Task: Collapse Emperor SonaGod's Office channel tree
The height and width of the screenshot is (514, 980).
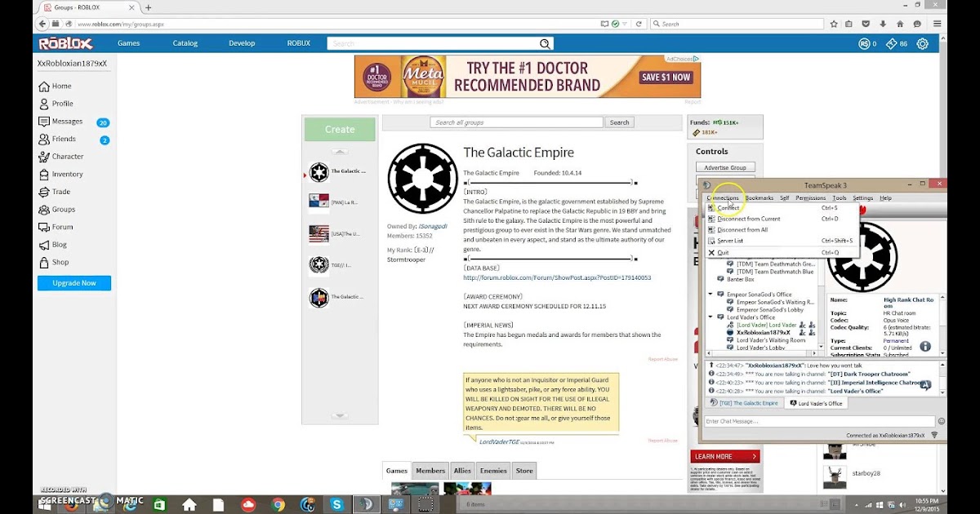Action: (x=710, y=295)
